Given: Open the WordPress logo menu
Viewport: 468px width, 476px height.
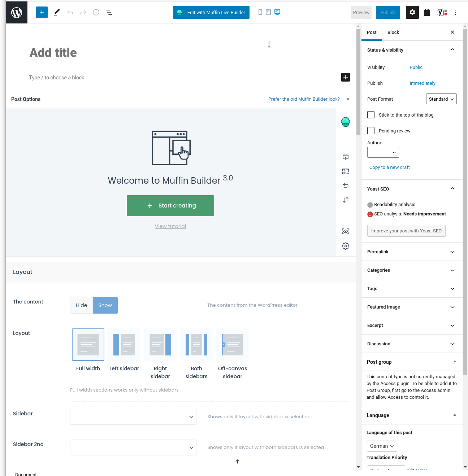Looking at the screenshot, I should 17,12.
